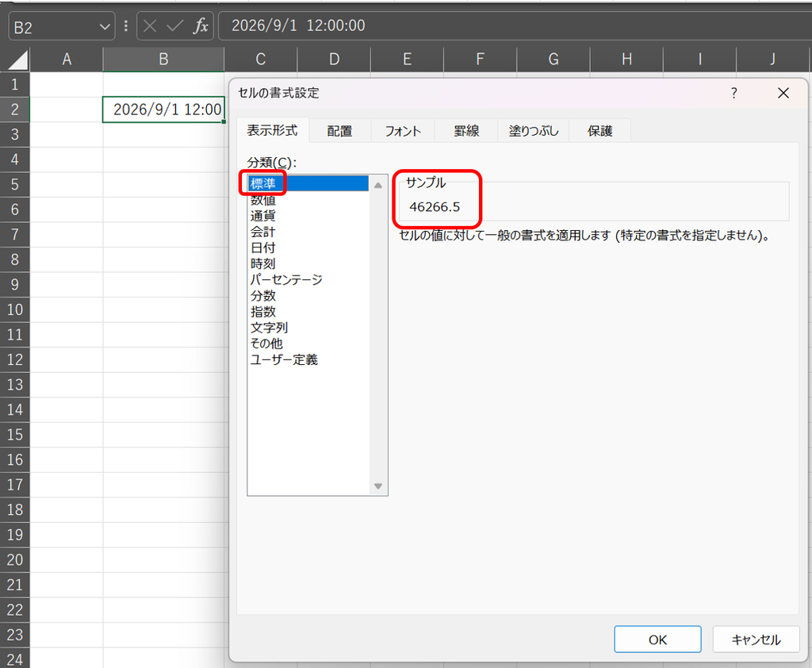Select column F header

480,60
